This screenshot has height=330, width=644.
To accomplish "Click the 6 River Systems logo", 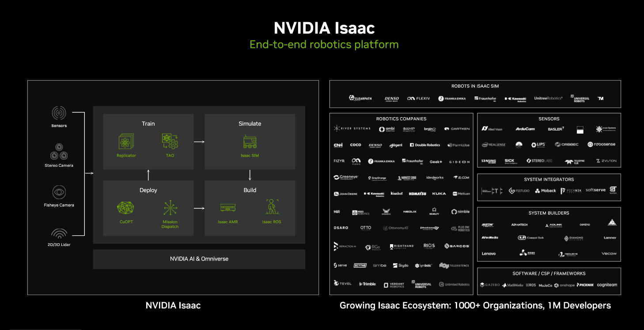I will 352,129.
